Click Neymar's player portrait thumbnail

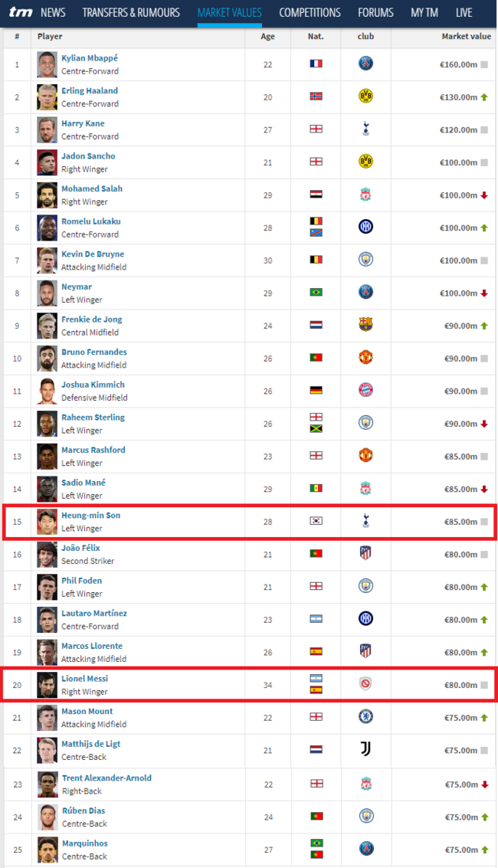pyautogui.click(x=47, y=293)
